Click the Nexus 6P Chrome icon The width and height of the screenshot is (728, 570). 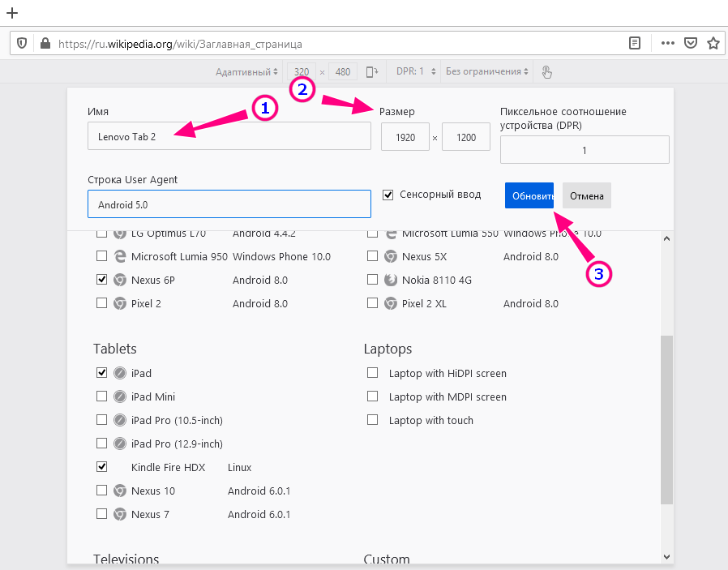coord(120,280)
